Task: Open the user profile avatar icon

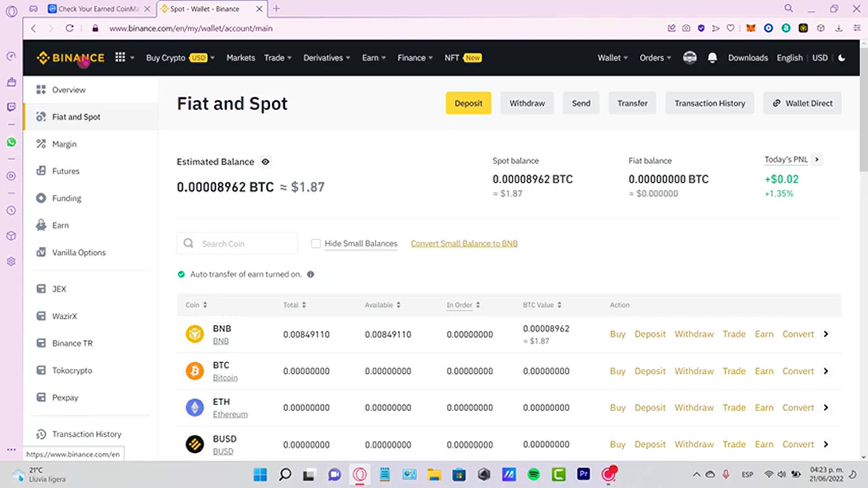Action: [689, 58]
